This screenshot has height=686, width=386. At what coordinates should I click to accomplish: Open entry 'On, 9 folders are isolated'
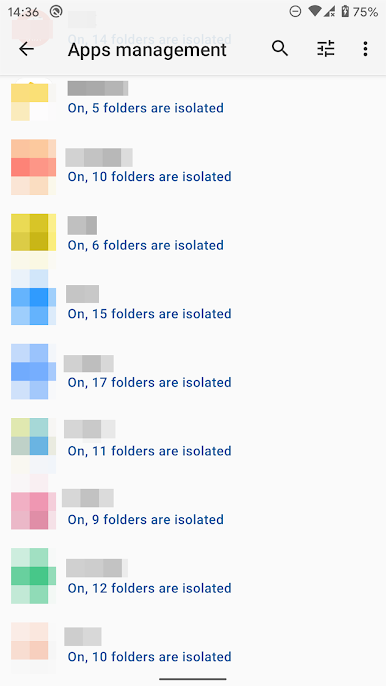point(193,512)
